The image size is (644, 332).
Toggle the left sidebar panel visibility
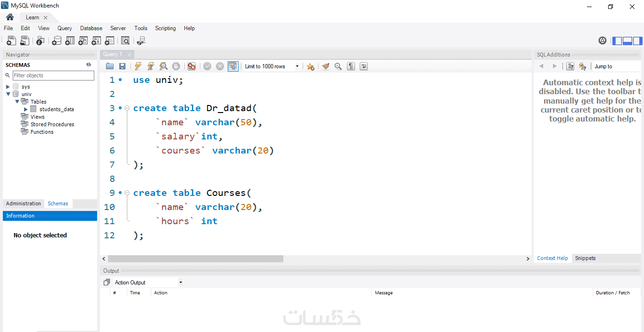tap(617, 41)
